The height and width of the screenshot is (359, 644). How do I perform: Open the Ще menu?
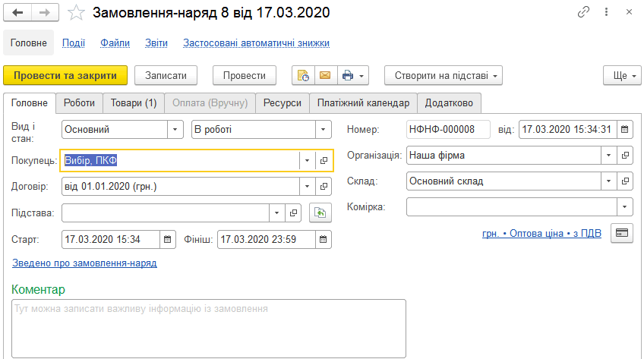(622, 75)
